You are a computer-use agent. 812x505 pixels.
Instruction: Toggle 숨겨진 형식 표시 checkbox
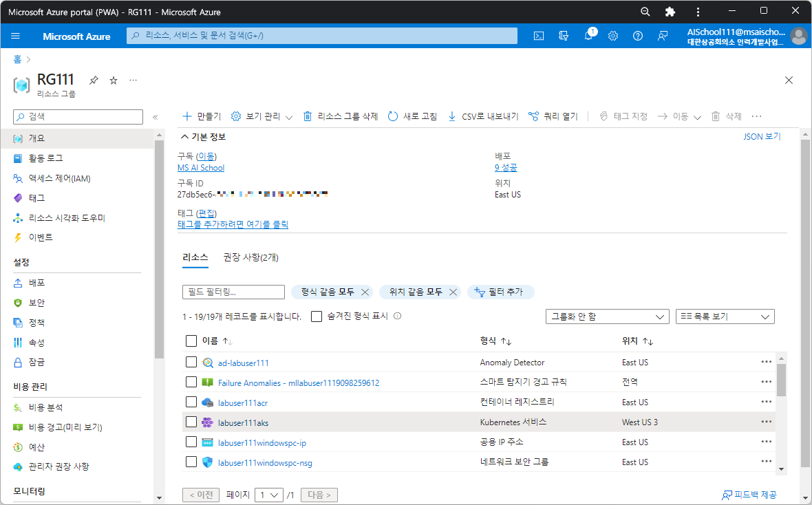[317, 316]
